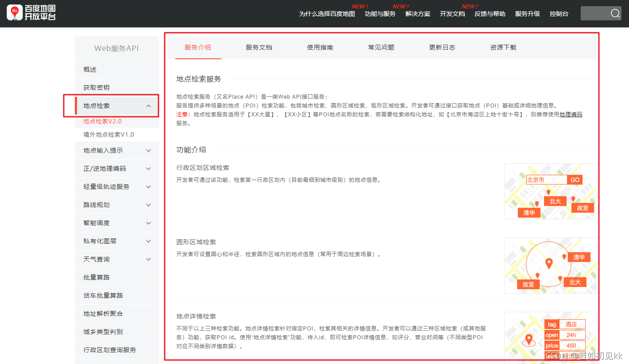Viewport: 629px width, 364px height.
Task: Open 获取密钥 in the sidebar
Action: (117, 88)
